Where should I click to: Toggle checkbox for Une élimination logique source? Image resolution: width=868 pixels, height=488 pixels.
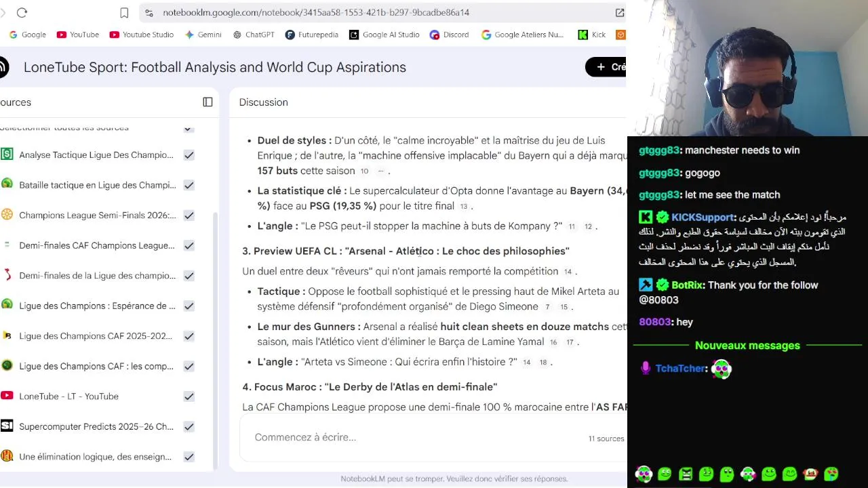[x=189, y=456]
